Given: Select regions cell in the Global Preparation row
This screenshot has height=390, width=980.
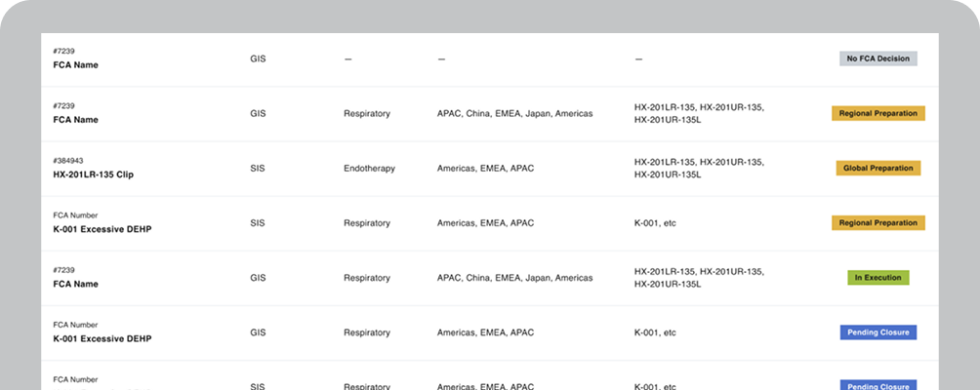Looking at the screenshot, I should [x=485, y=169].
